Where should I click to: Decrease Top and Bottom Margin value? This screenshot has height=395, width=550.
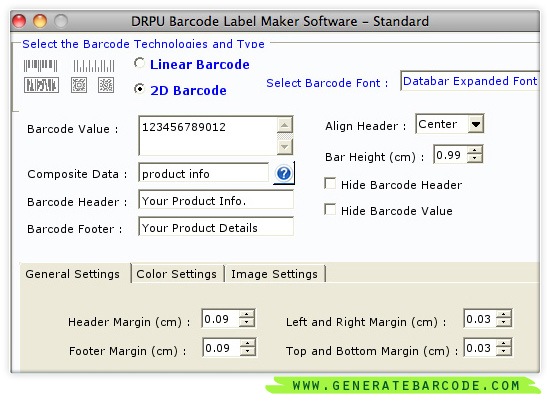(504, 352)
